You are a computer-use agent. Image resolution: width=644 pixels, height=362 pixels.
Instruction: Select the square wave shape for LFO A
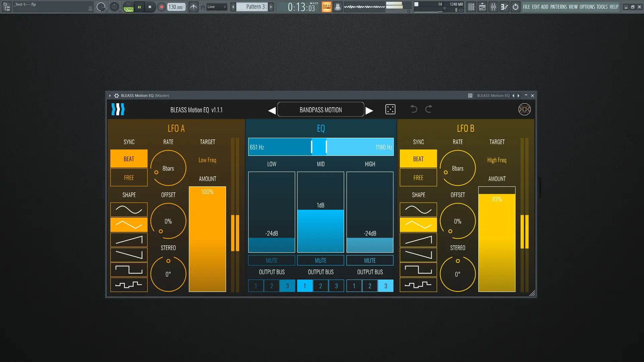point(128,269)
